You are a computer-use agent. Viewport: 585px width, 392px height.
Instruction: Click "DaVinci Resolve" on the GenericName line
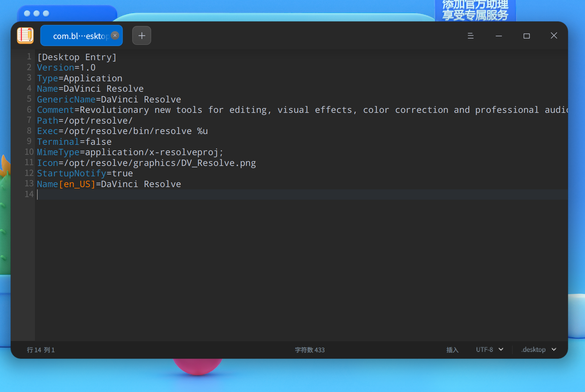pyautogui.click(x=141, y=99)
